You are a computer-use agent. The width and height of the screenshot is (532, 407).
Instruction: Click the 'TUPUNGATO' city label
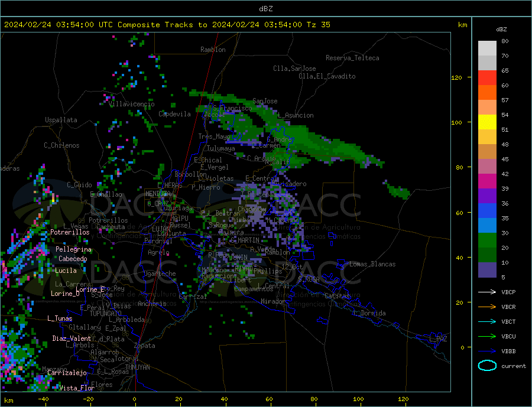pos(106,314)
